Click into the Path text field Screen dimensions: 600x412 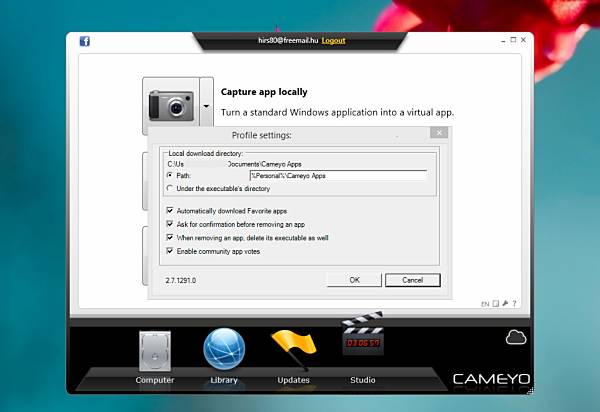click(338, 176)
